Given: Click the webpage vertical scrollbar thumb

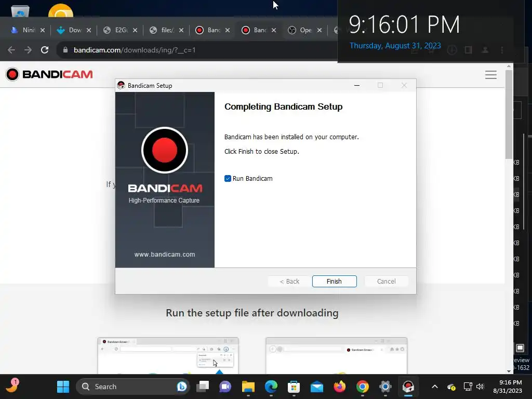Looking at the screenshot, I should pyautogui.click(x=509, y=114).
